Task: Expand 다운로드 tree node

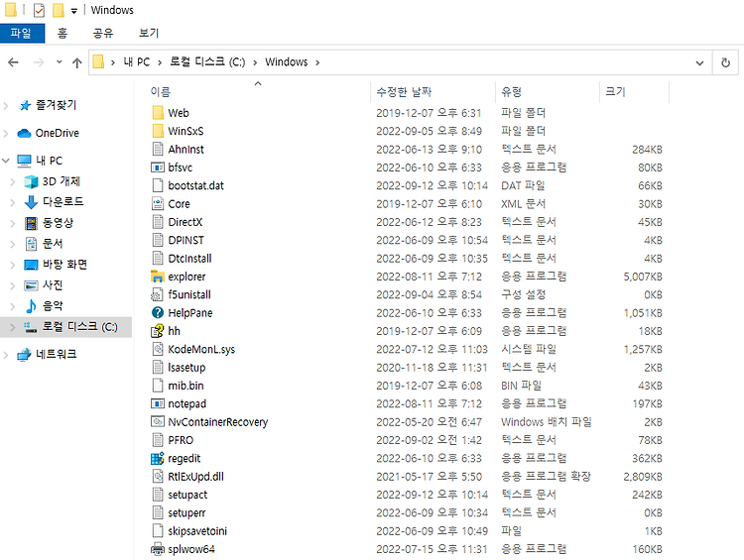Action: (13, 202)
